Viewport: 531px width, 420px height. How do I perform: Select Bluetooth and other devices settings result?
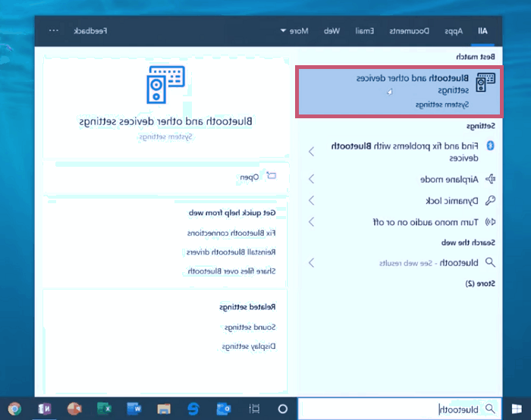point(397,90)
